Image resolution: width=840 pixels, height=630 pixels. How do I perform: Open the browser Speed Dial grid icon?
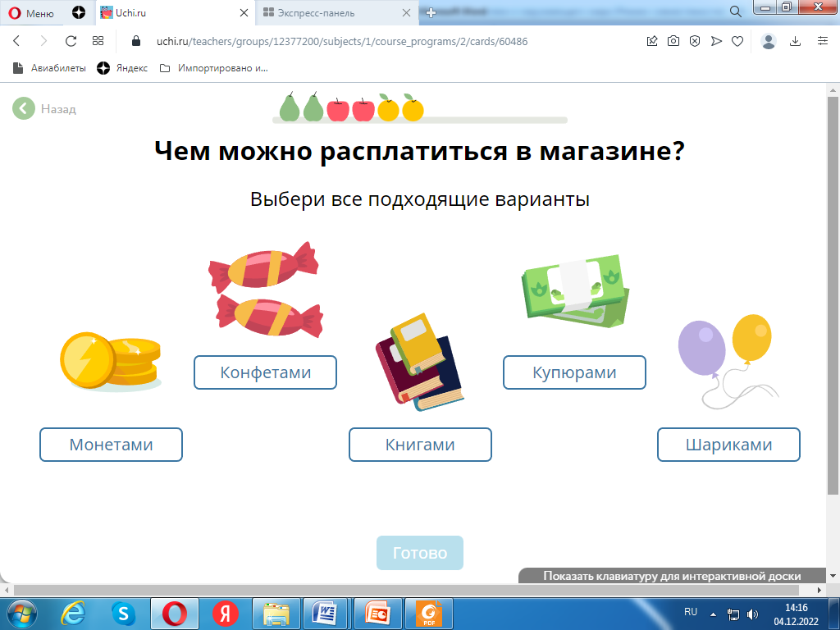[98, 41]
